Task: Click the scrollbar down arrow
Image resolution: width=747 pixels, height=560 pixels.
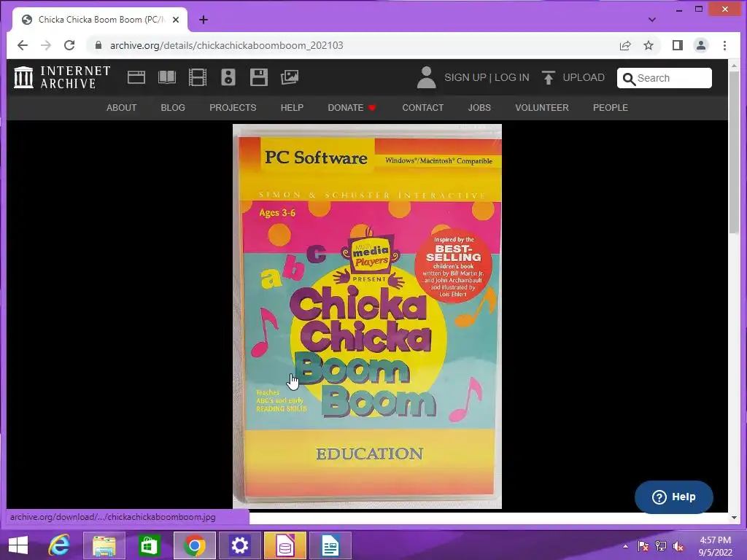Action: click(x=734, y=517)
